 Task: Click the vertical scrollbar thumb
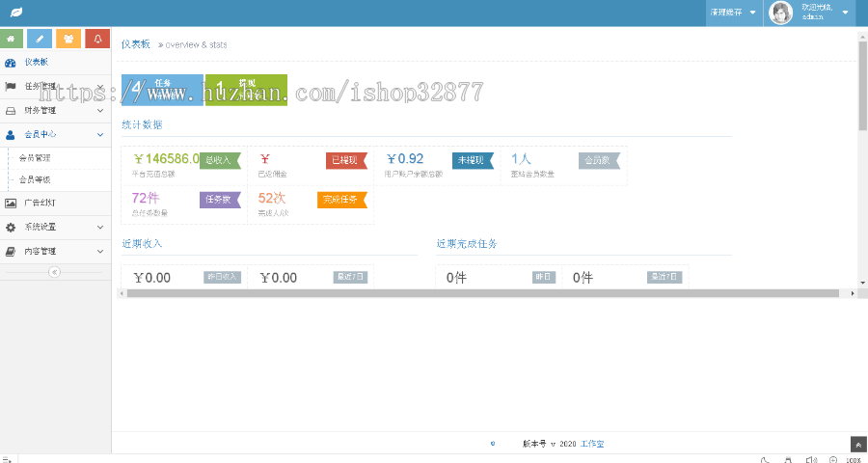point(863,84)
